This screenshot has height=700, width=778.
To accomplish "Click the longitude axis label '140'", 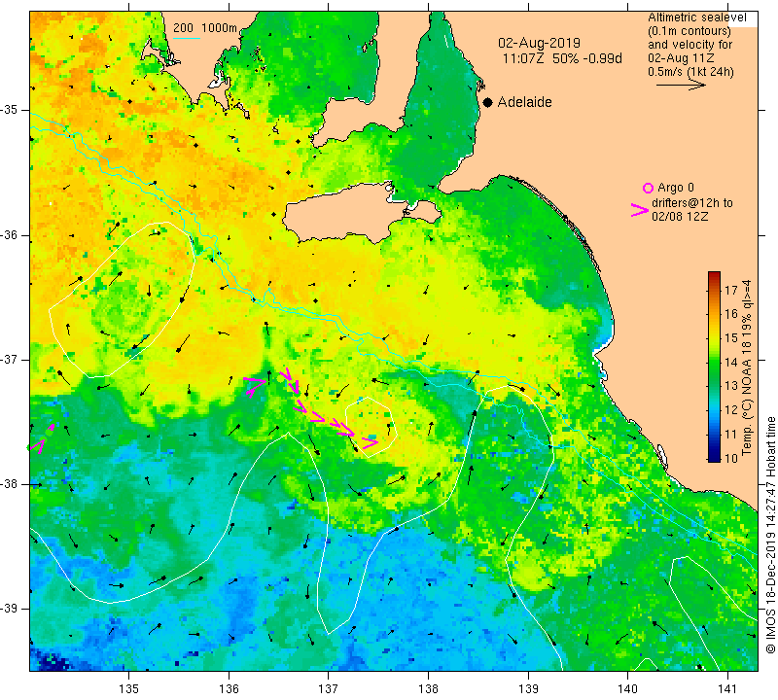I will (x=628, y=689).
